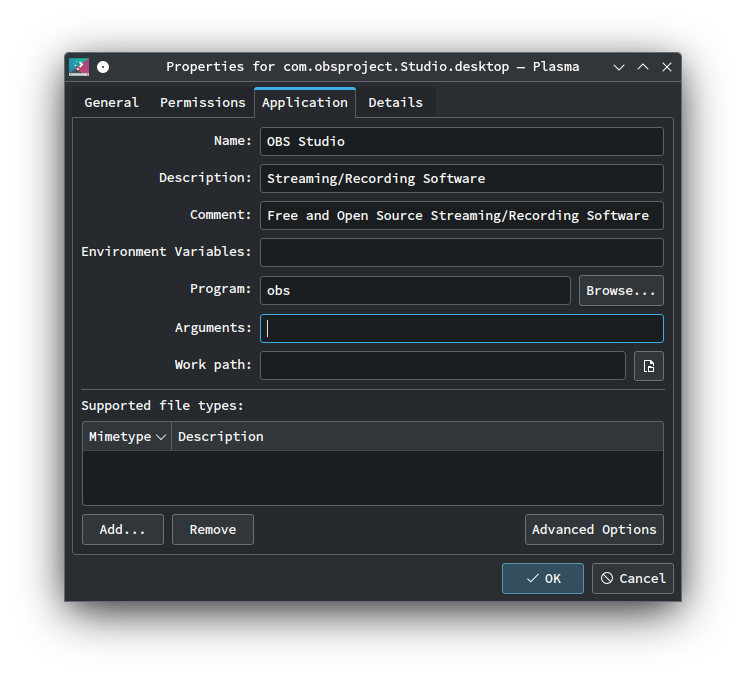746x678 pixels.
Task: Sort by the Mimetype column header
Action: (x=127, y=436)
